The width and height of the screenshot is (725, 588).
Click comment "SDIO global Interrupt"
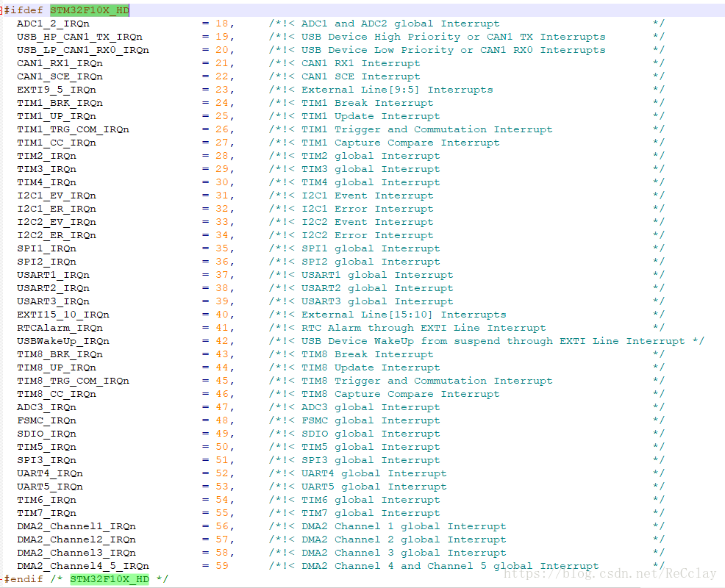click(371, 434)
